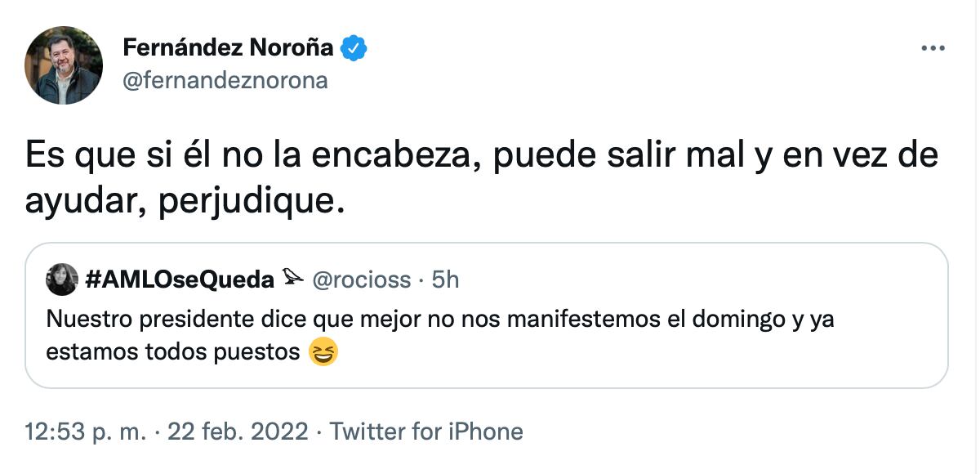Screen dimensions: 980x474
Task: Click the Fernández Noroña display name
Action: coord(228,48)
